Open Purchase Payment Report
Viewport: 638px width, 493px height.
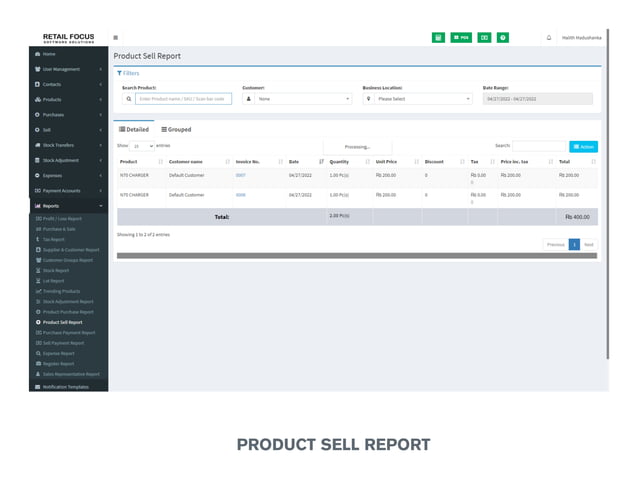(68, 332)
